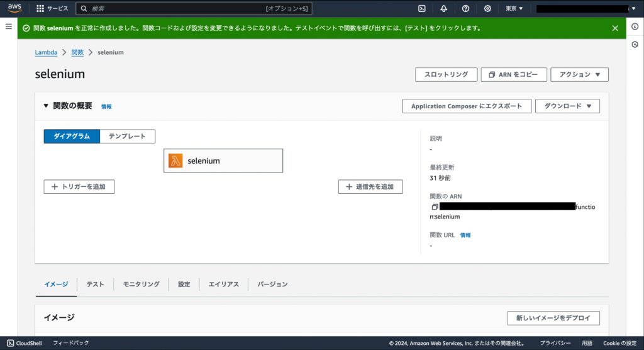The image size is (644, 350).
Task: Open the サービス grid menu
Action: pyautogui.click(x=52, y=8)
